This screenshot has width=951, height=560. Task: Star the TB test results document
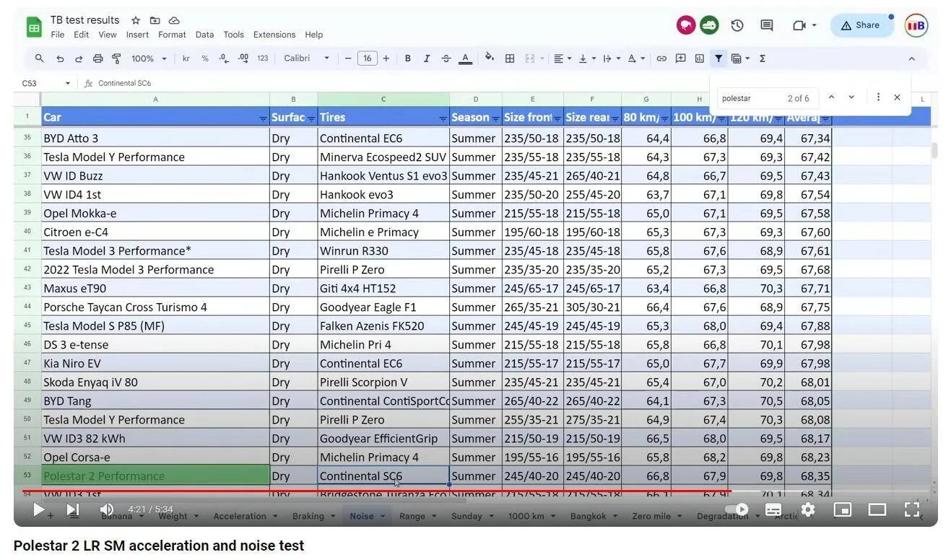point(136,20)
